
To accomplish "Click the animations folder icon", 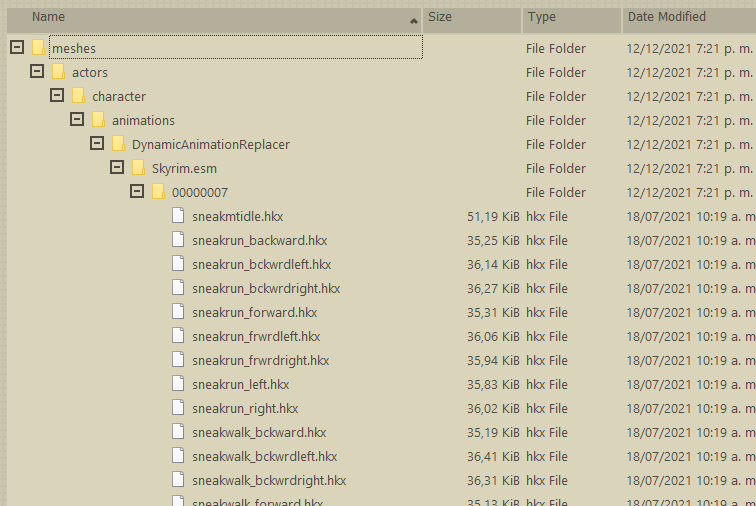I will (x=98, y=119).
